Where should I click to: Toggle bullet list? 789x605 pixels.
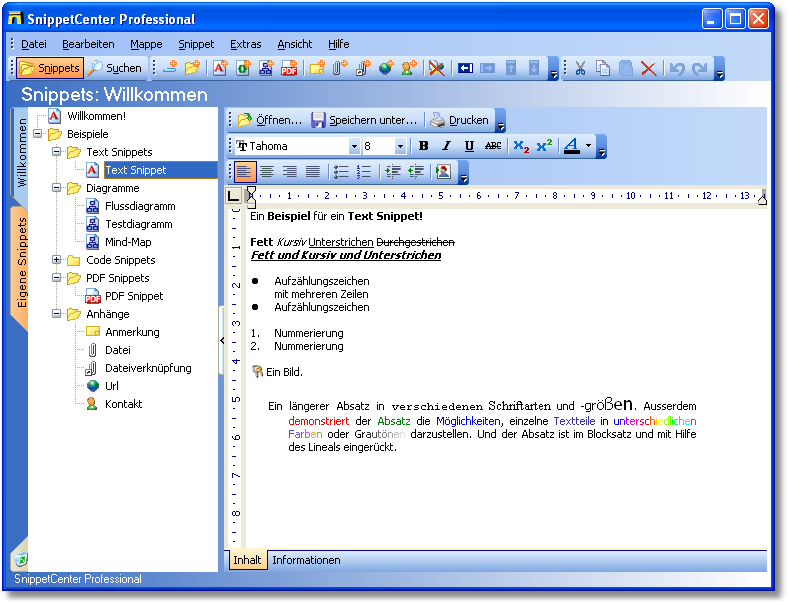click(x=341, y=172)
